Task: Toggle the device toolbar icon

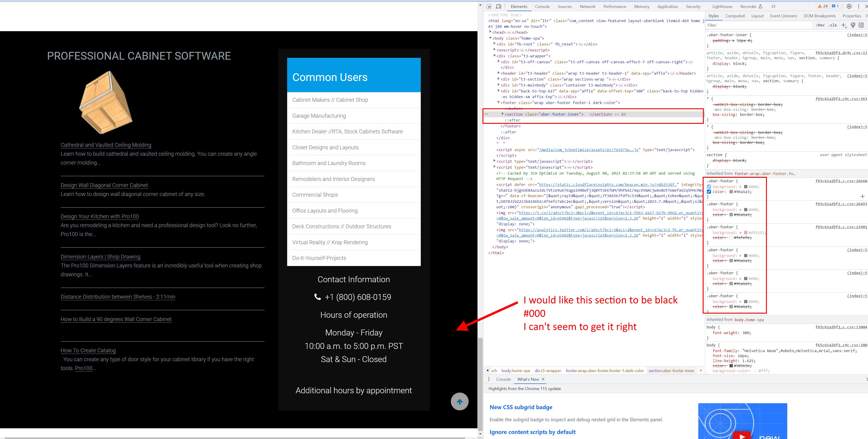Action: tap(499, 6)
